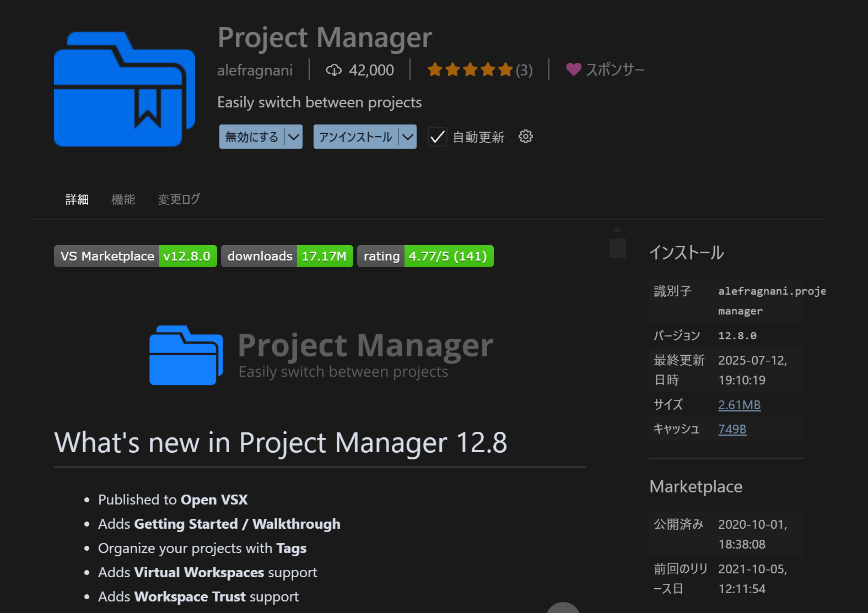868x613 pixels.
Task: Click the 749B cache link
Action: coord(732,429)
